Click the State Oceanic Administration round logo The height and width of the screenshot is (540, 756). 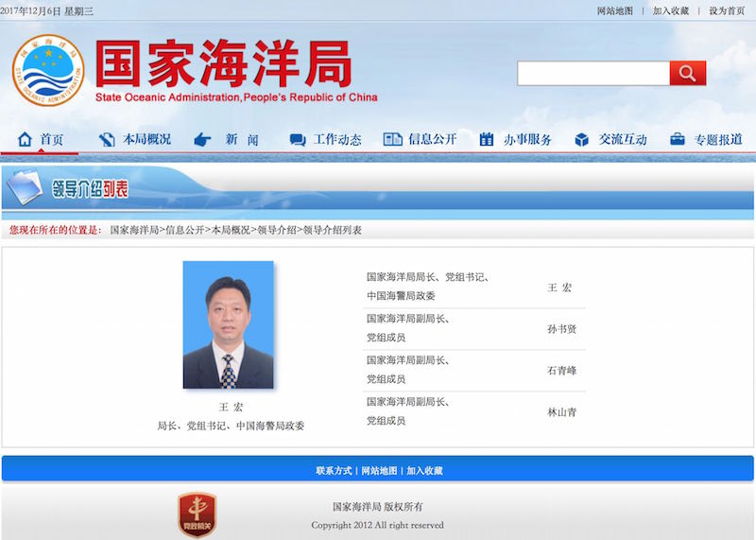point(48,71)
